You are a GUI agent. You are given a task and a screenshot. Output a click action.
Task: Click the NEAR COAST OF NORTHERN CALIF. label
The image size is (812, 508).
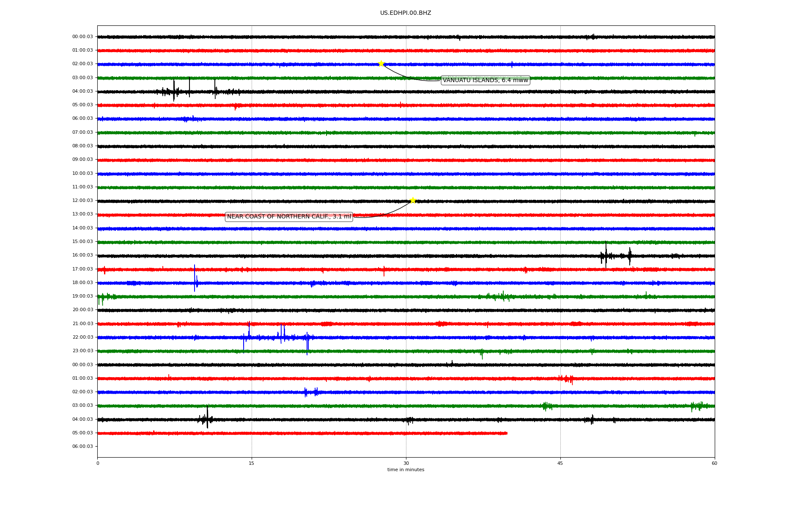click(x=289, y=217)
